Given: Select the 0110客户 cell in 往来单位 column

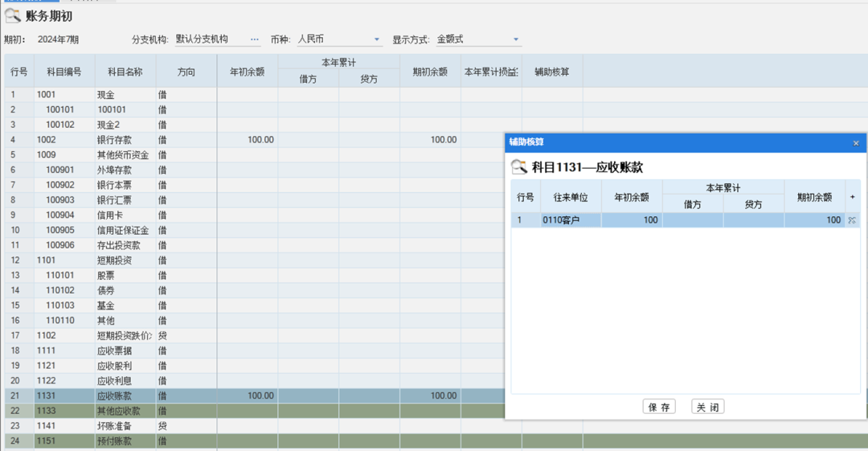Looking at the screenshot, I should (571, 220).
